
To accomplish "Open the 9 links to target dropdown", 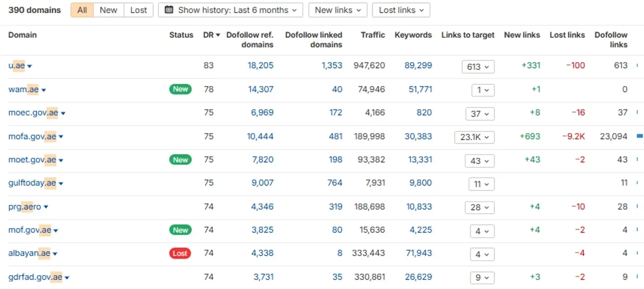I will tap(483, 277).
